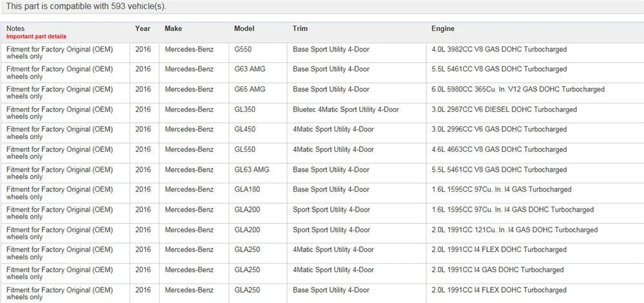Click the GL450 '4Matic Sport Utility 4-Door' trim
This screenshot has width=644, height=303.
[x=333, y=129]
